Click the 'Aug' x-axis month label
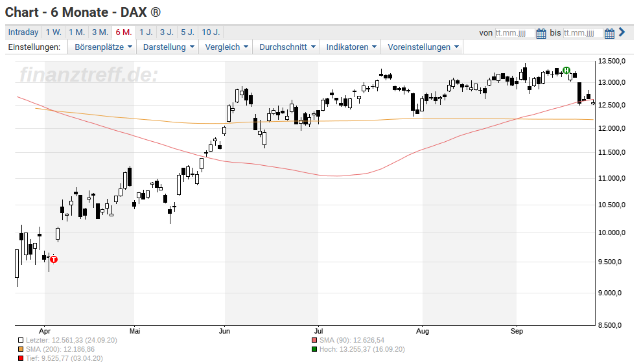This screenshot has height=364, width=641. coord(423,332)
